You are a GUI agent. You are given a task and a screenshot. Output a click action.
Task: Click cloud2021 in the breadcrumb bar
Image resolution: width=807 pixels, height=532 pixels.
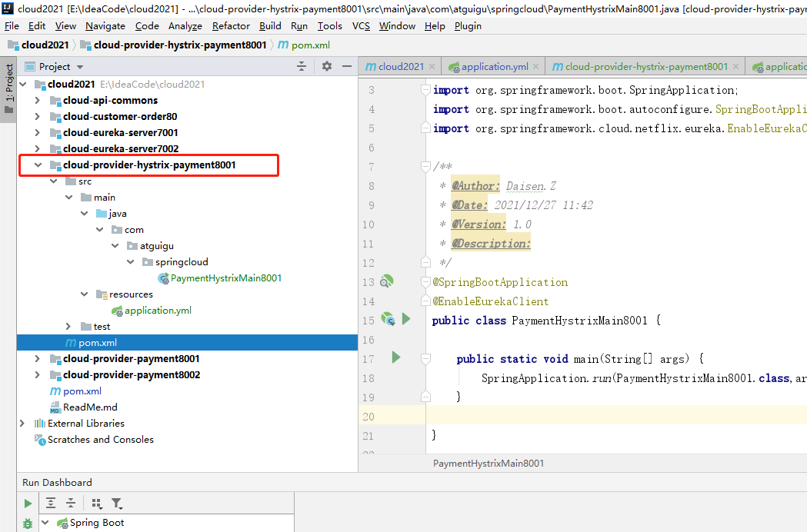click(38, 45)
